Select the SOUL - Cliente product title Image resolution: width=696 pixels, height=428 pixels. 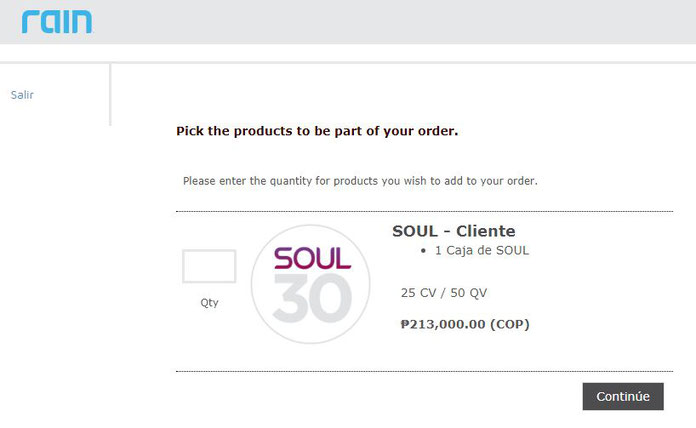[x=453, y=232]
